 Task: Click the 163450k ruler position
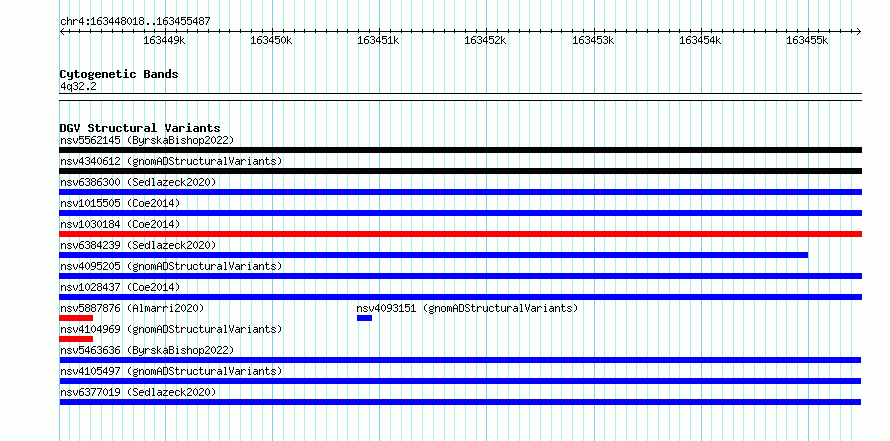click(x=271, y=40)
